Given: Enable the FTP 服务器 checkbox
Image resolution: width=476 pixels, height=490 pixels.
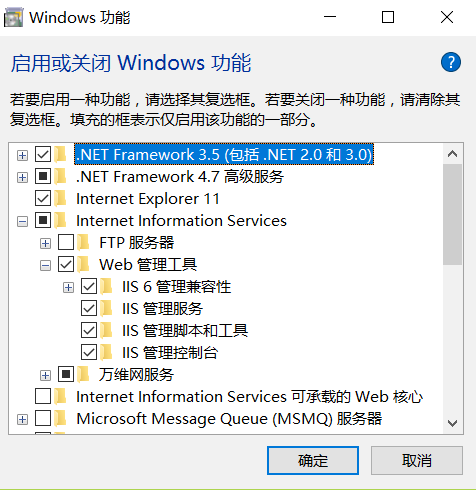Looking at the screenshot, I should pos(66,242).
